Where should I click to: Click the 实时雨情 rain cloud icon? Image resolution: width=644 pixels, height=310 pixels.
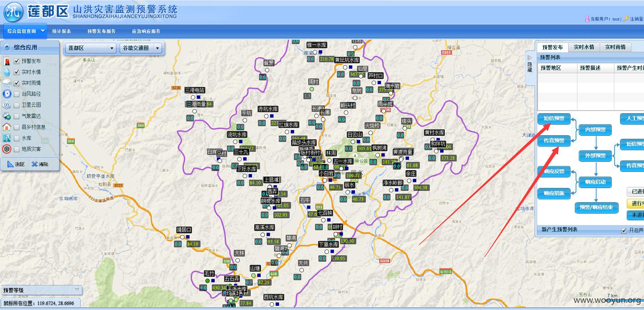tap(7, 83)
